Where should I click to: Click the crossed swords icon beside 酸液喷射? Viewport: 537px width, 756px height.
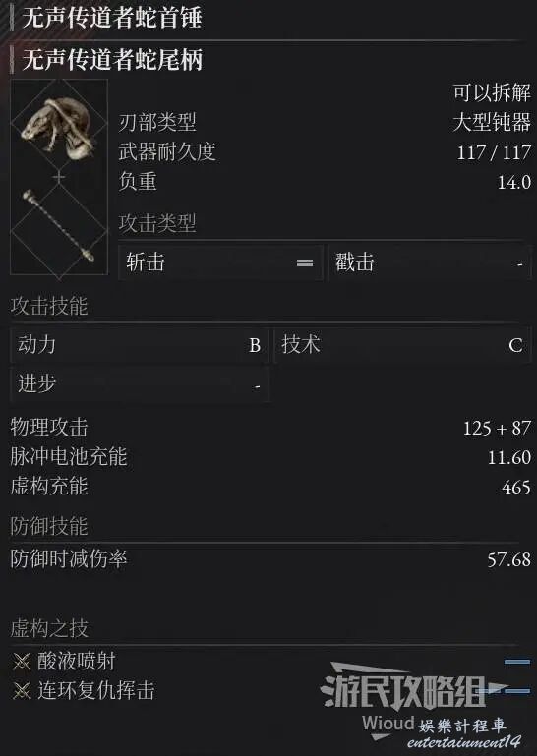(x=22, y=662)
